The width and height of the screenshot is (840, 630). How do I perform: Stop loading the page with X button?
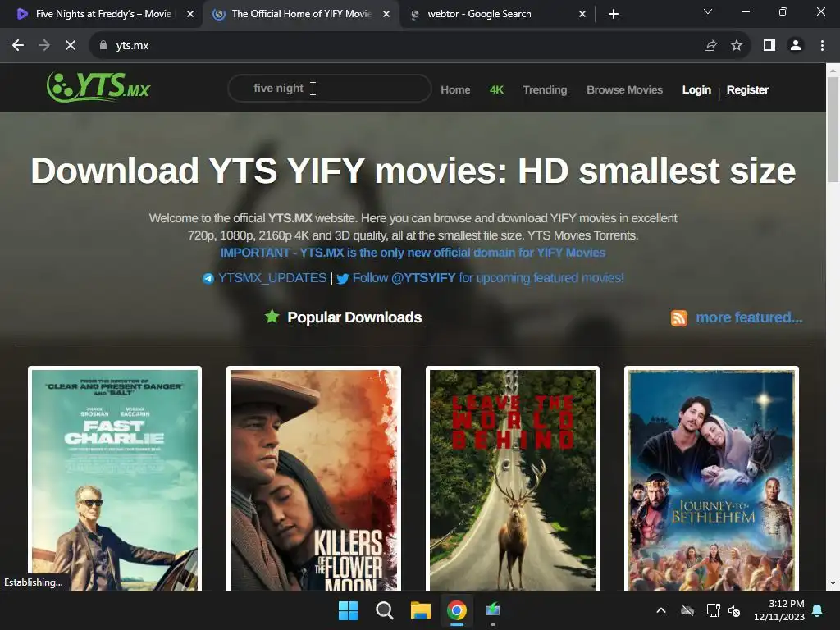[71, 46]
